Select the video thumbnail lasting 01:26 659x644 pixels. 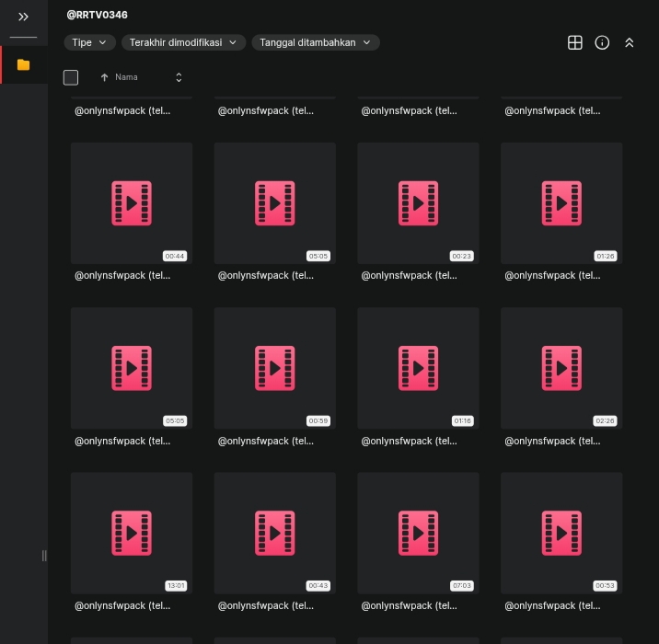point(561,203)
